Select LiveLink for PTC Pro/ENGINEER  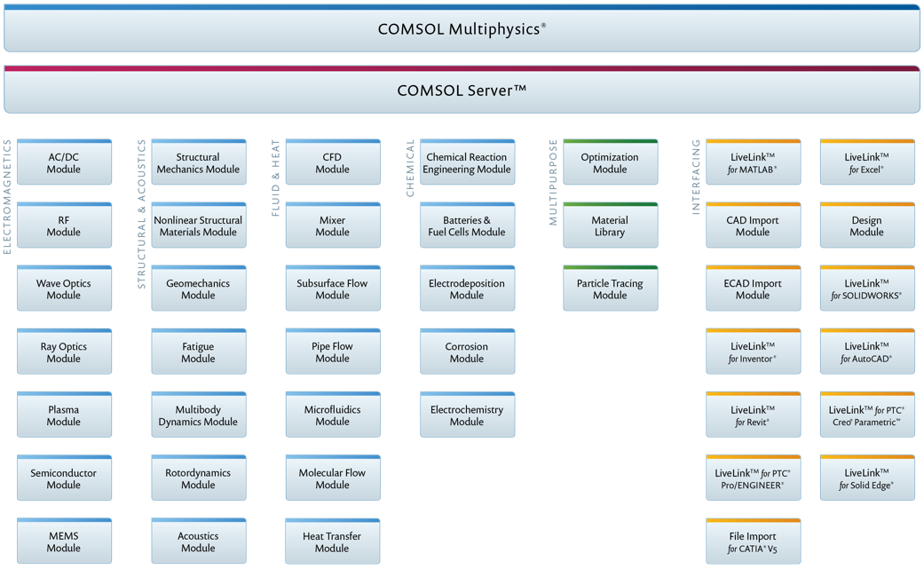pos(753,478)
